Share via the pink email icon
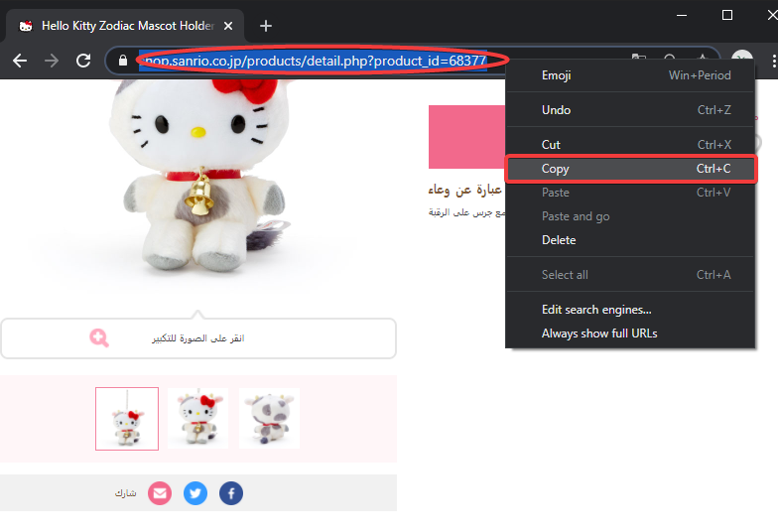This screenshot has width=778, height=532. [x=160, y=493]
